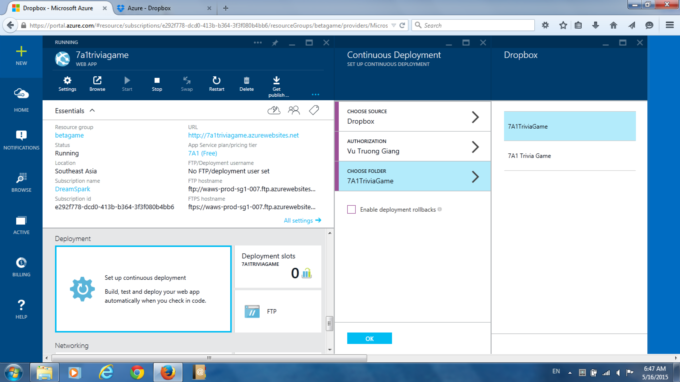Stop the 7a1triviagame web app
Screen dimensions: 680x382
pos(157,84)
